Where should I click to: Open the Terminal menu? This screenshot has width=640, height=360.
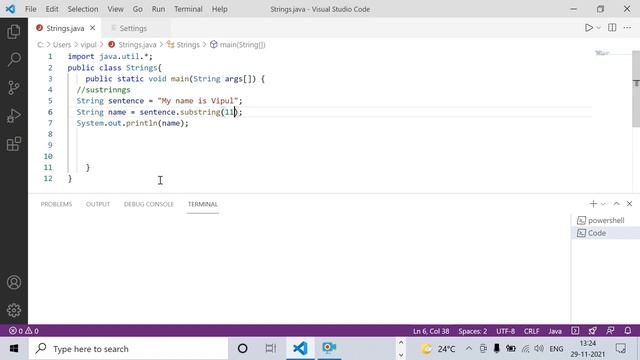188,9
